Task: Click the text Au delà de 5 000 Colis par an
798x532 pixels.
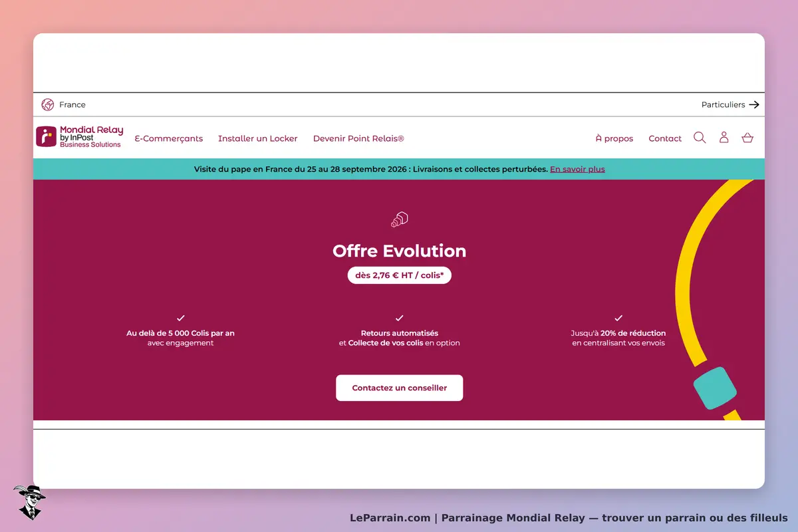Action: (x=181, y=333)
